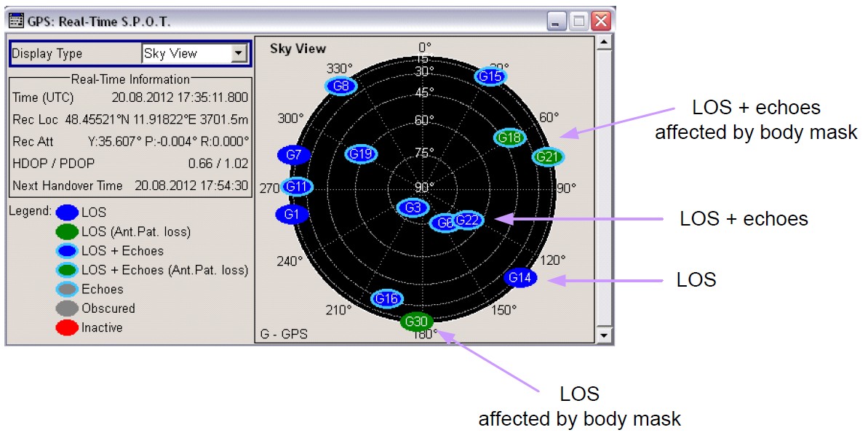Click the G14 LOS satellite

pos(519,278)
